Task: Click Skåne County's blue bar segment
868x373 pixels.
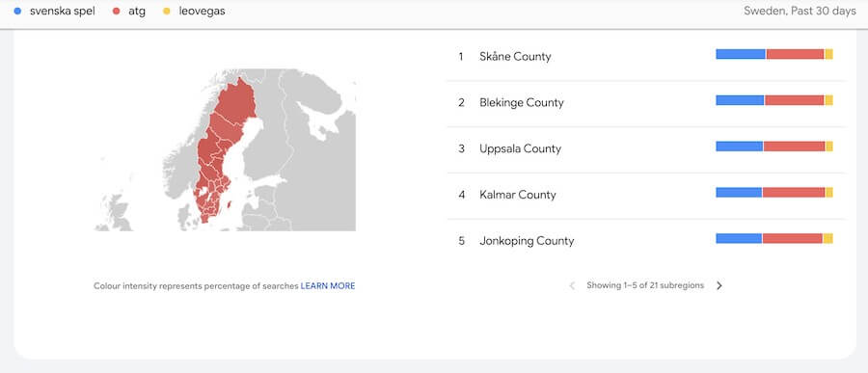Action: click(x=741, y=54)
